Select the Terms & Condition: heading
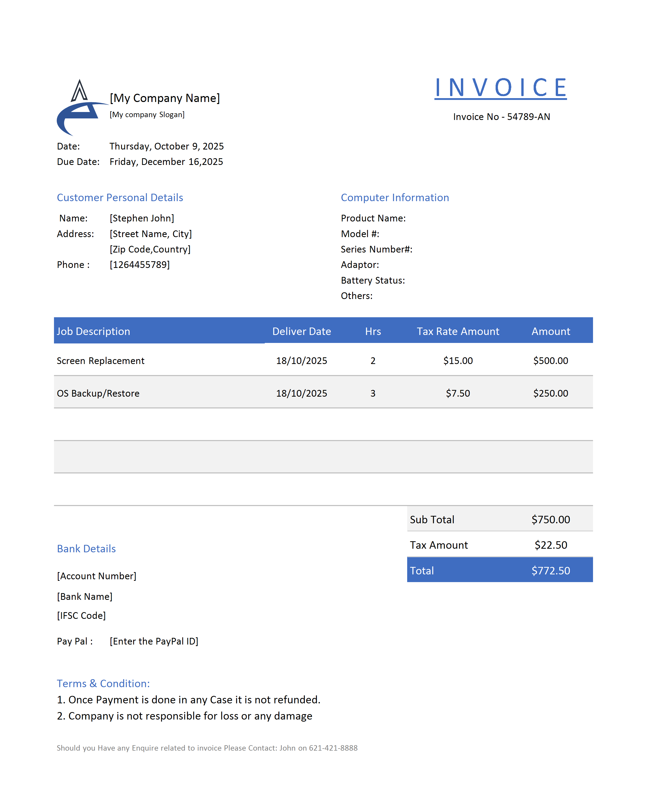The height and width of the screenshot is (812, 647). (103, 684)
